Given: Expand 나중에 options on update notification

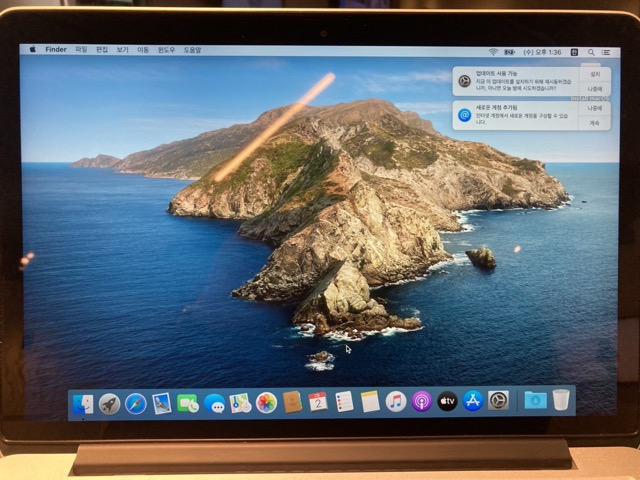Looking at the screenshot, I should 595,90.
